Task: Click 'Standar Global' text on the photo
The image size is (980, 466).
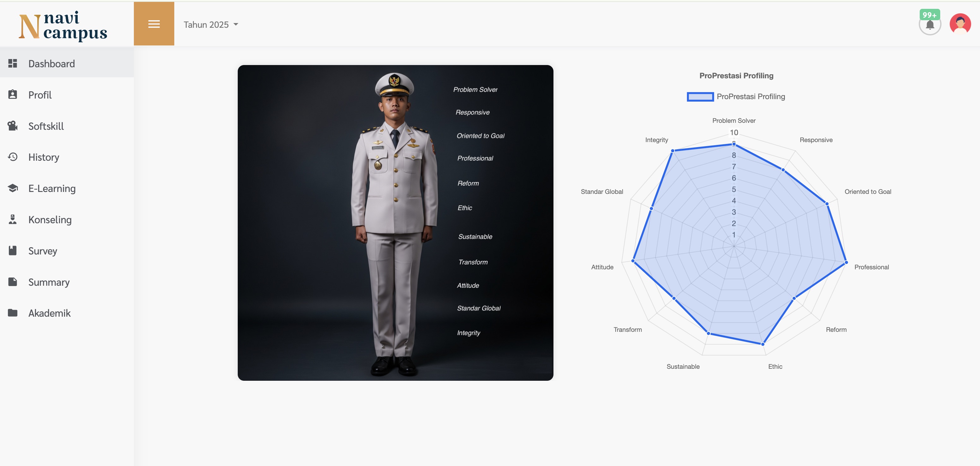Action: pos(479,308)
